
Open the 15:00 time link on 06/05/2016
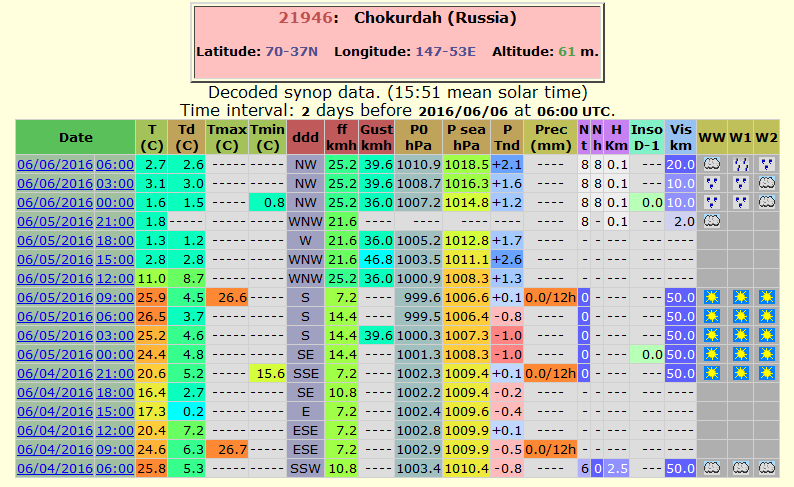pyautogui.click(x=115, y=259)
